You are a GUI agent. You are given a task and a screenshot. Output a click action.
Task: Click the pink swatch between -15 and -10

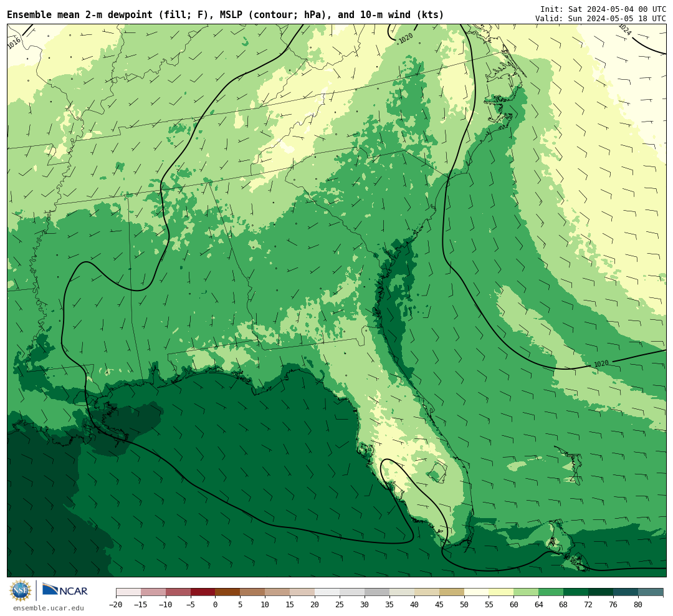click(153, 592)
